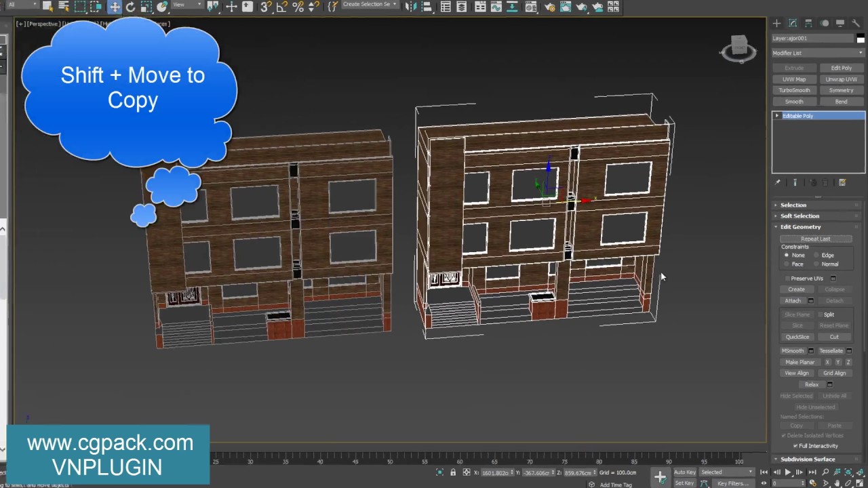The image size is (868, 488).
Task: Apply the UVW Map modifier button
Action: 794,79
